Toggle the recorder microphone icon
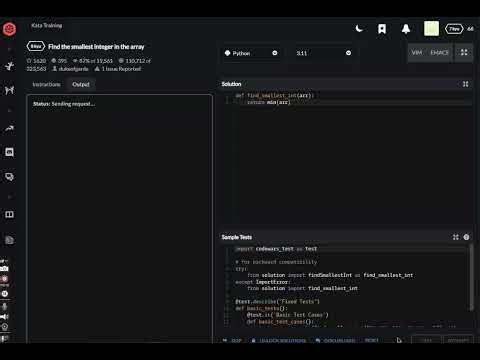The width and height of the screenshot is (480, 360). tap(5, 306)
